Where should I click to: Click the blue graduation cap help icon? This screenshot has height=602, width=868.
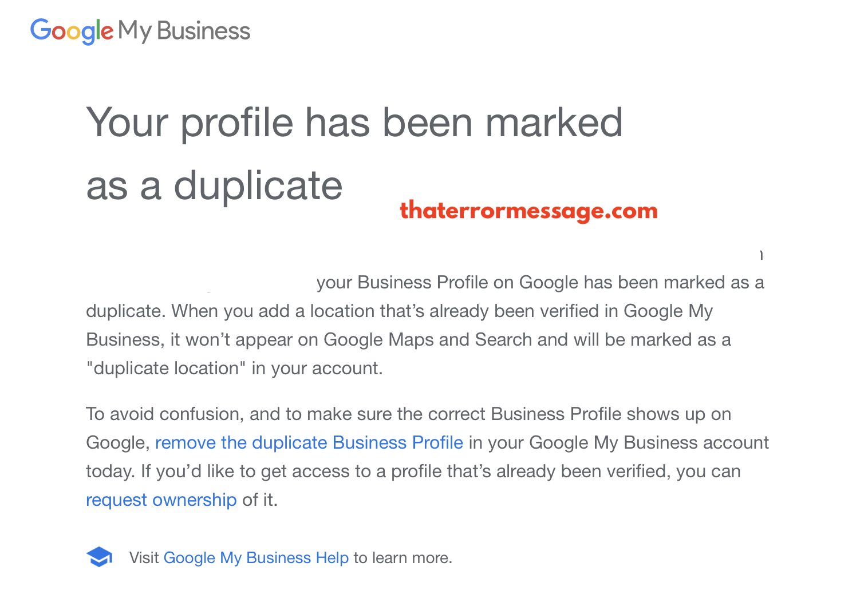tap(99, 557)
